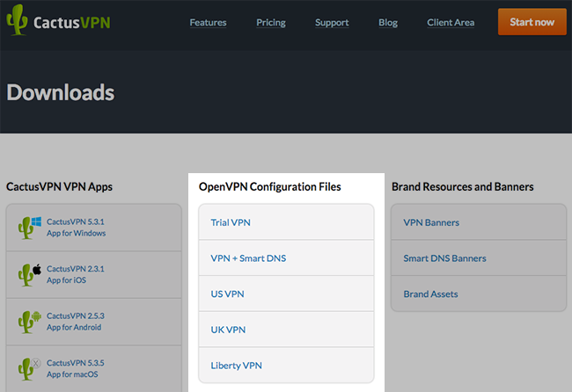Open the Client Area link
The height and width of the screenshot is (392, 572).
click(451, 23)
